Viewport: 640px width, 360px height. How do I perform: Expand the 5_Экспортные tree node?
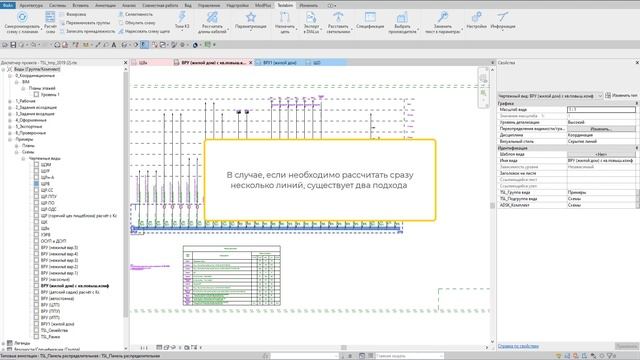(x=10, y=127)
